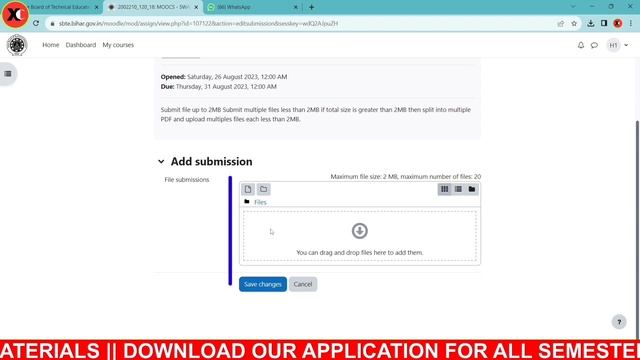Close the MOOCS assignment tab
640x360 pixels.
[196, 7]
